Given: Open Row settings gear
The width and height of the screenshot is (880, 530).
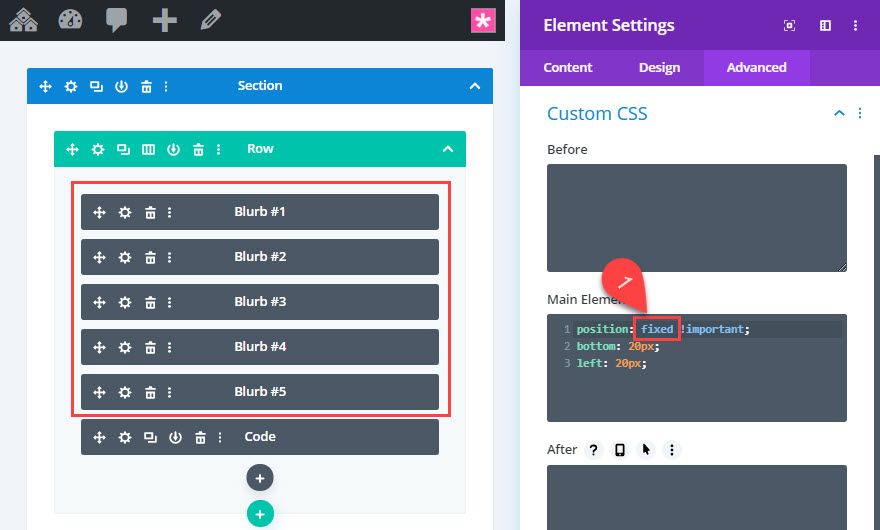Looking at the screenshot, I should [x=98, y=149].
